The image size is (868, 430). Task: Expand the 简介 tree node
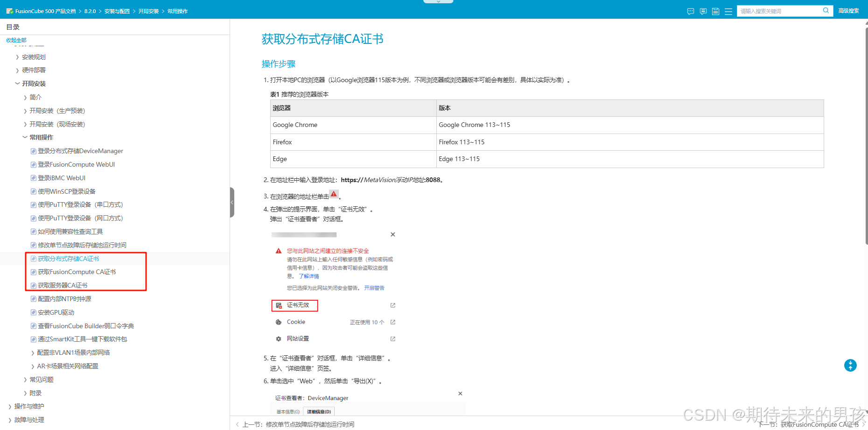click(25, 97)
